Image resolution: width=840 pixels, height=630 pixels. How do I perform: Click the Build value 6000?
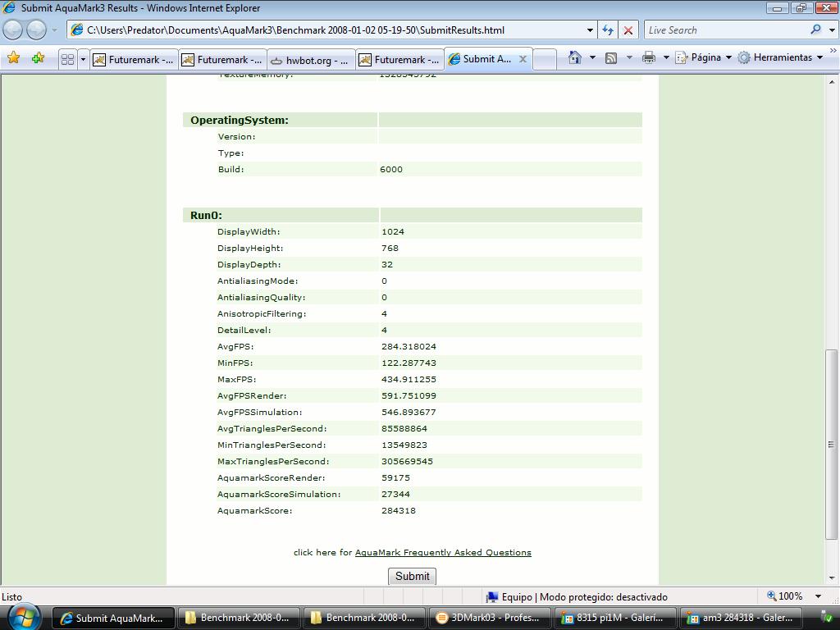391,169
